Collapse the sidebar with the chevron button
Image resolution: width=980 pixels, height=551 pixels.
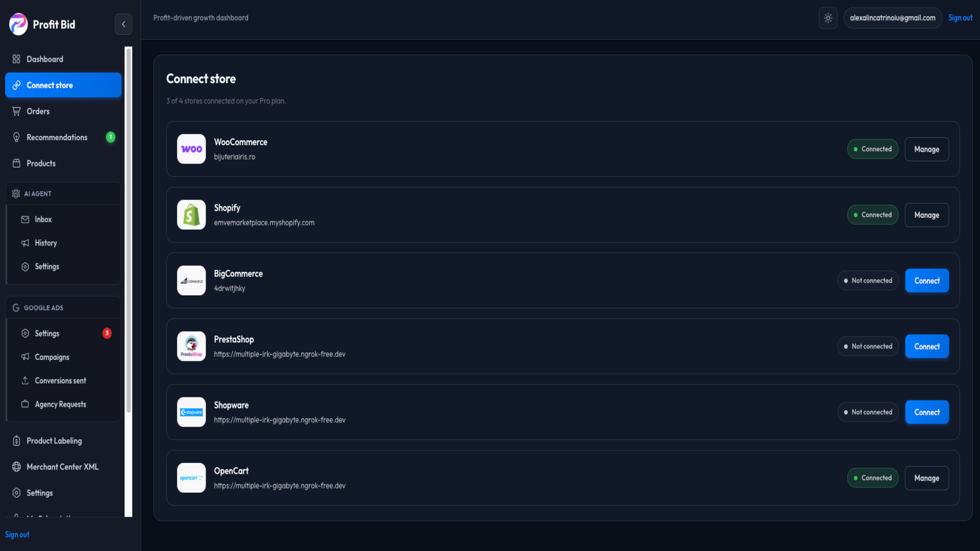(x=123, y=24)
